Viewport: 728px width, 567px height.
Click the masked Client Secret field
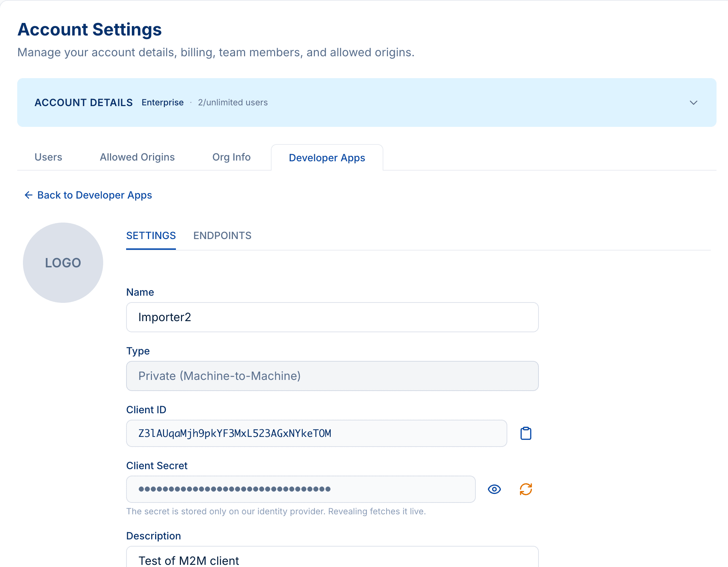[x=301, y=489]
